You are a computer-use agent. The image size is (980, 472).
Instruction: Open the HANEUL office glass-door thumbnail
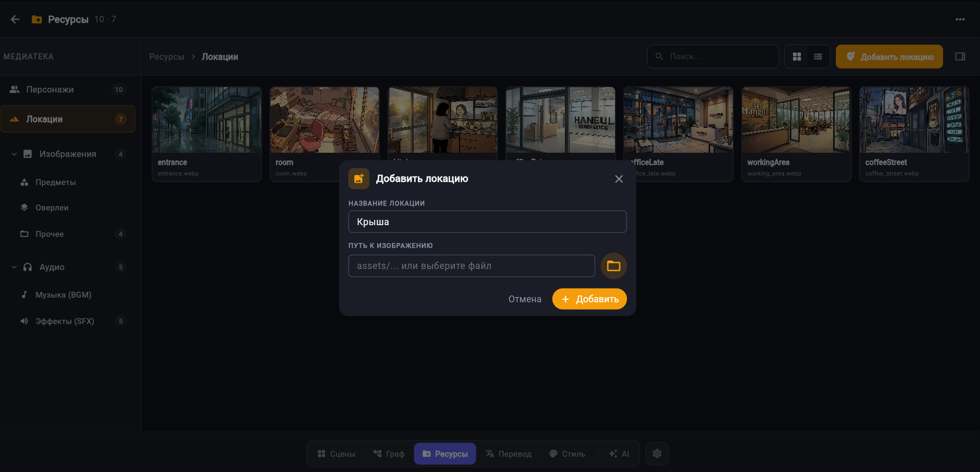pos(561,120)
